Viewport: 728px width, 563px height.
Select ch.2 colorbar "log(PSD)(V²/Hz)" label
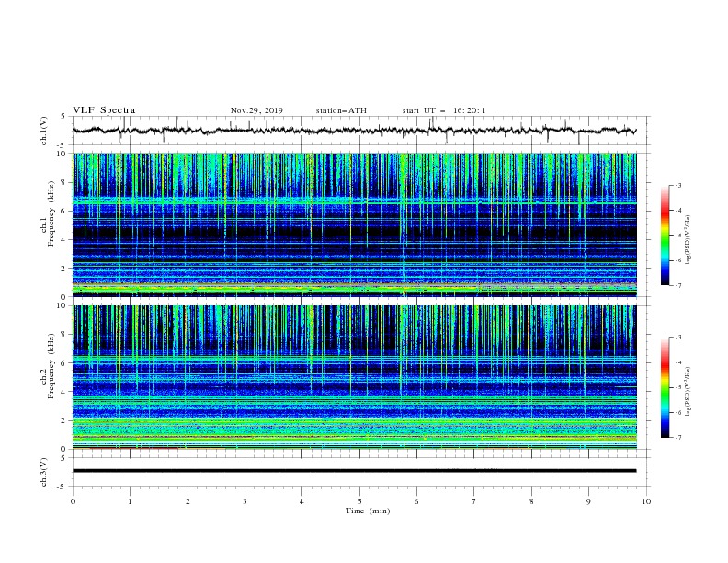[x=688, y=392]
